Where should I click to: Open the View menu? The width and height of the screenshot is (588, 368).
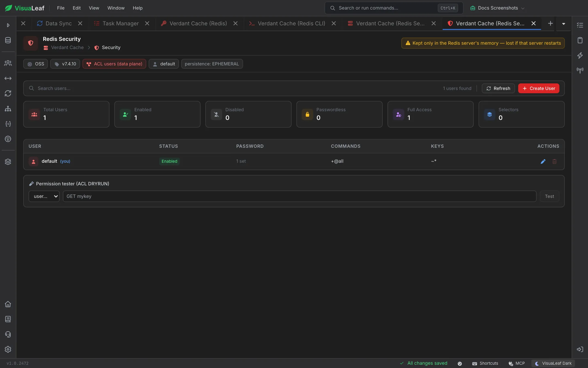point(94,8)
